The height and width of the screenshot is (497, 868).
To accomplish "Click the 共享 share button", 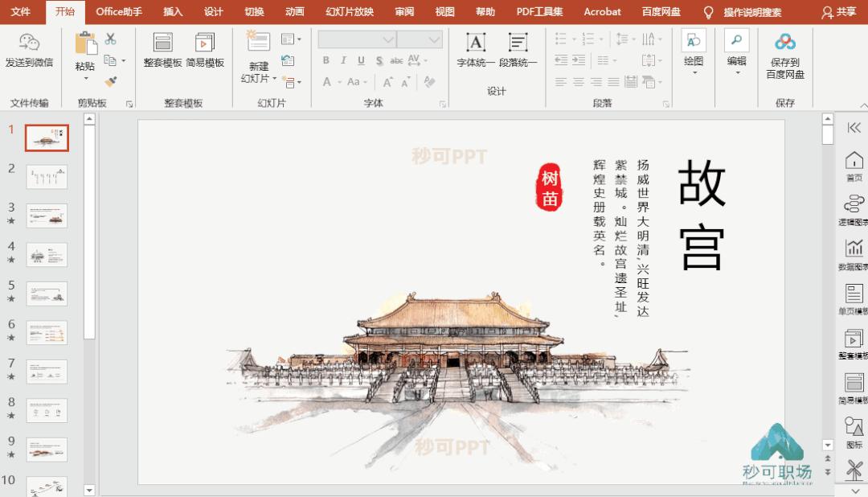I will click(x=838, y=12).
